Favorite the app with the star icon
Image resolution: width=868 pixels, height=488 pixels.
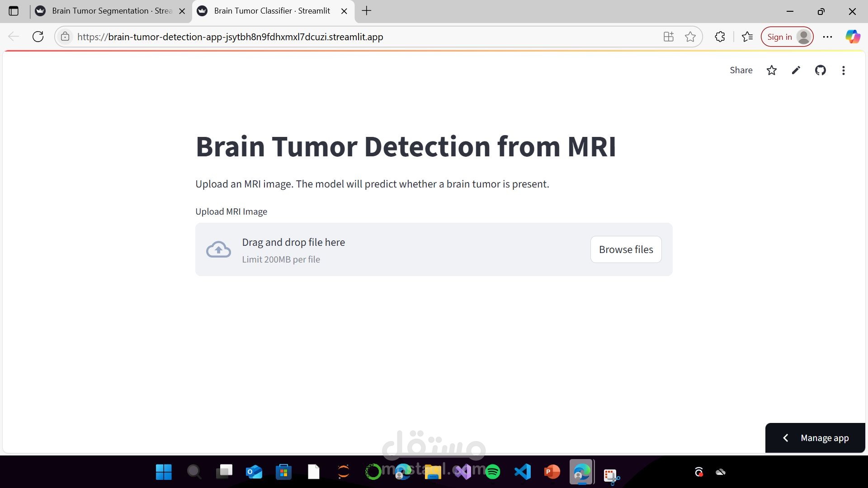coord(772,70)
